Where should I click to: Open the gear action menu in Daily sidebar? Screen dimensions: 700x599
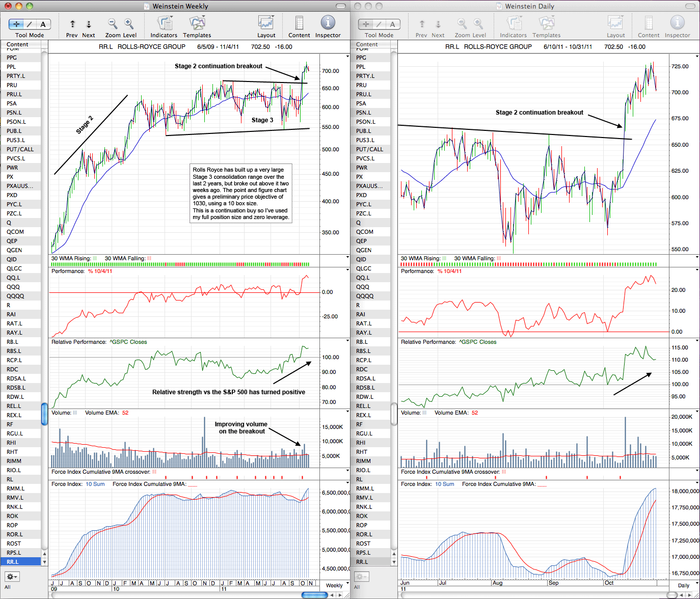[361, 577]
